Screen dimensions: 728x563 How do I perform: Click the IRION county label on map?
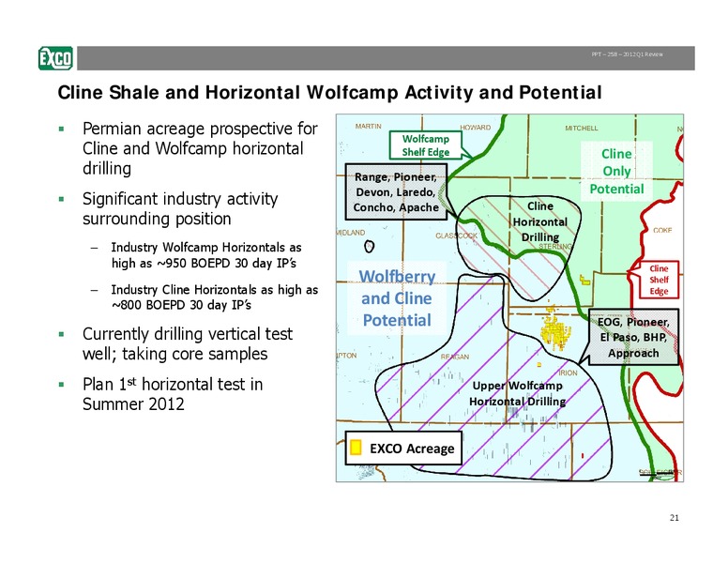click(569, 373)
